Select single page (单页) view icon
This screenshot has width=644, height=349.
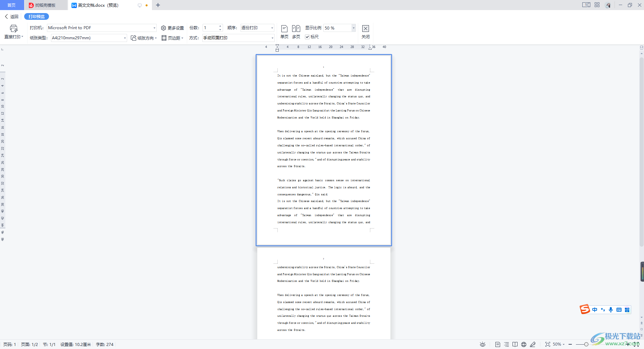[x=284, y=29]
